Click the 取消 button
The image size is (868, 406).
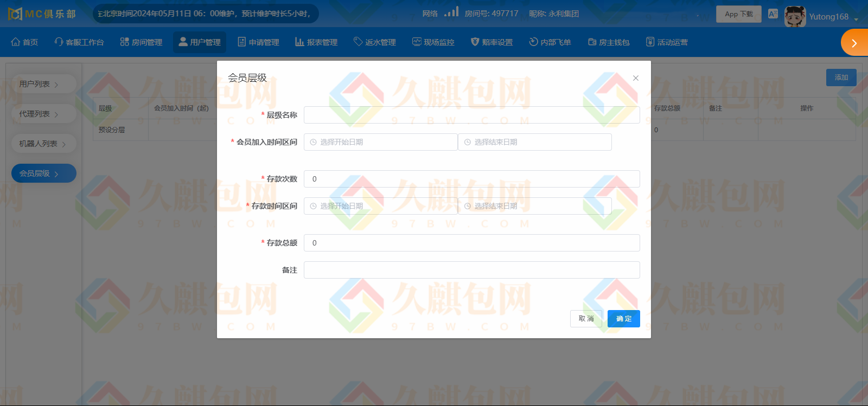(x=586, y=319)
